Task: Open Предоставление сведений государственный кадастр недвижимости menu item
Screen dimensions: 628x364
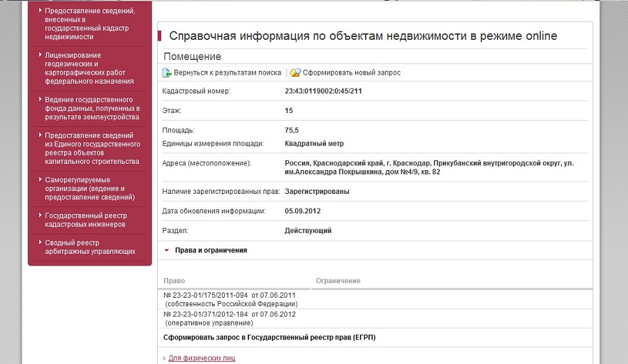Action: click(89, 24)
